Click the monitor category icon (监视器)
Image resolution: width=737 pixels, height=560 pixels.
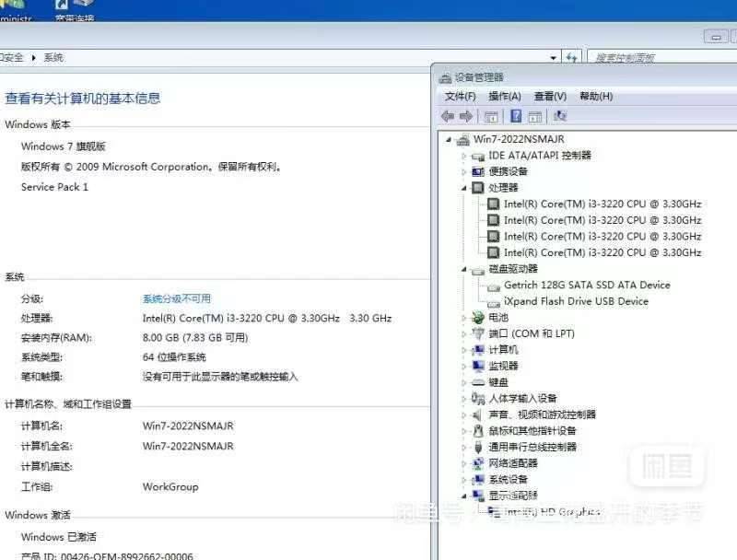(478, 366)
